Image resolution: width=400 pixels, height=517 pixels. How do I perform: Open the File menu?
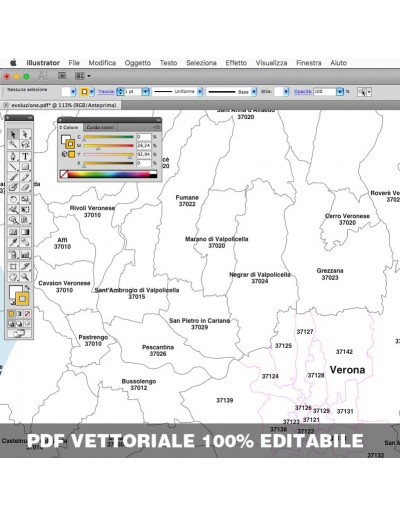pos(74,63)
